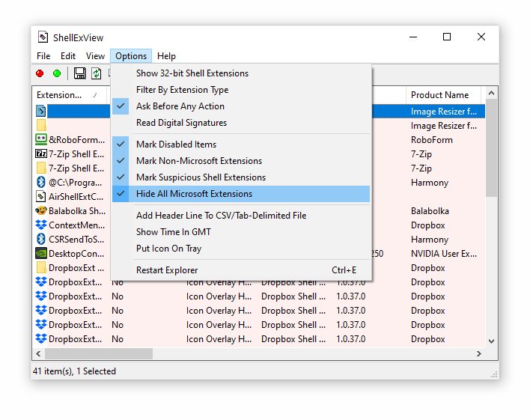Click the Bluetooth icon next to @C:\Progra...
The image size is (530, 420).
coord(41,182)
